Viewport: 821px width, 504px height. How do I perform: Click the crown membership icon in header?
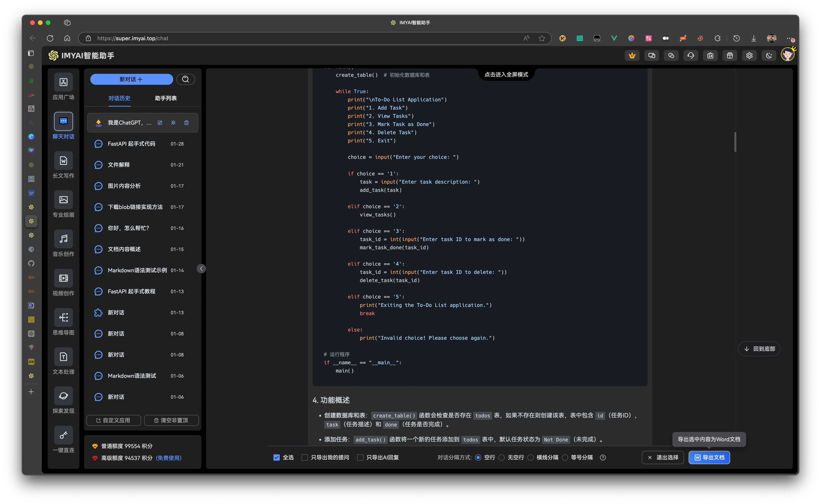point(632,56)
